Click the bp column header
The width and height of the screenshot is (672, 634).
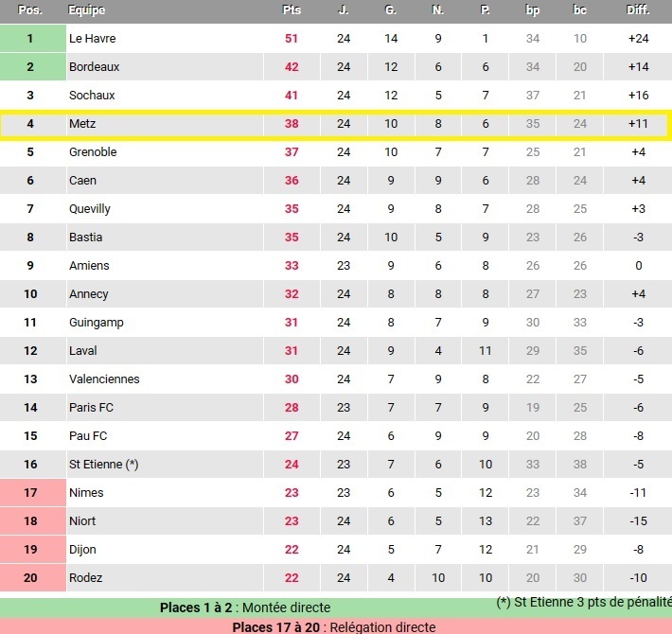pos(533,10)
